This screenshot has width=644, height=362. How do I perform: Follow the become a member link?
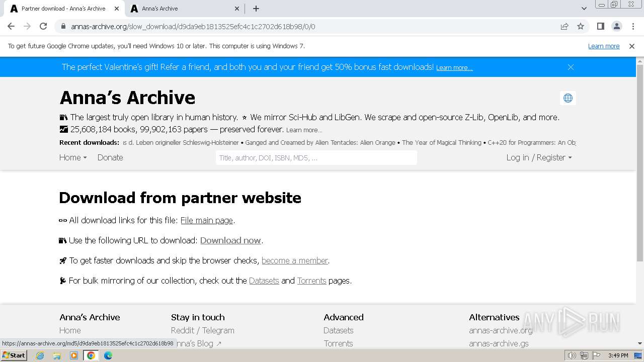295,260
